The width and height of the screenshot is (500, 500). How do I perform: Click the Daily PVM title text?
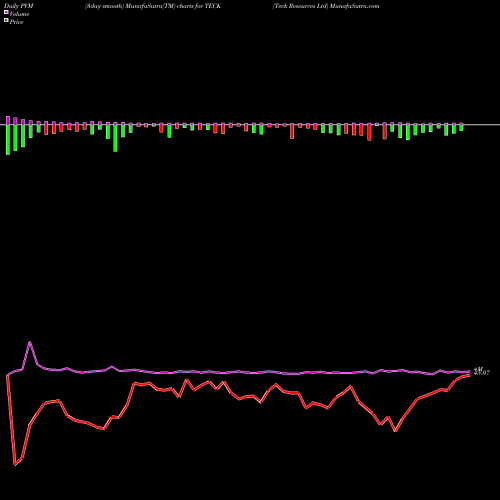pos(19,6)
